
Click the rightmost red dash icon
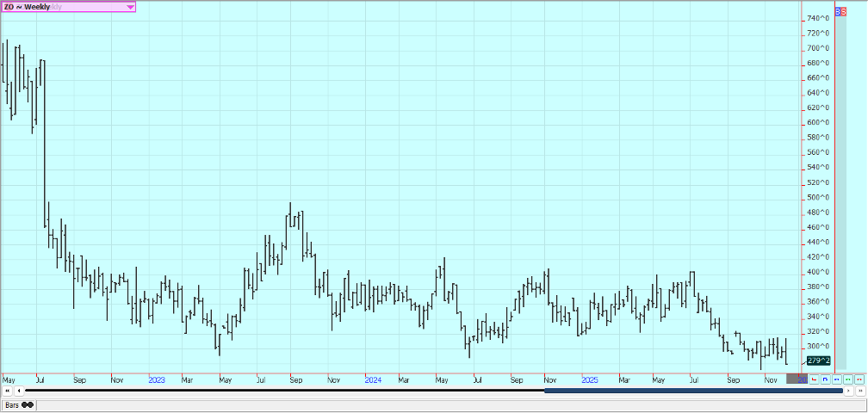coord(859,379)
